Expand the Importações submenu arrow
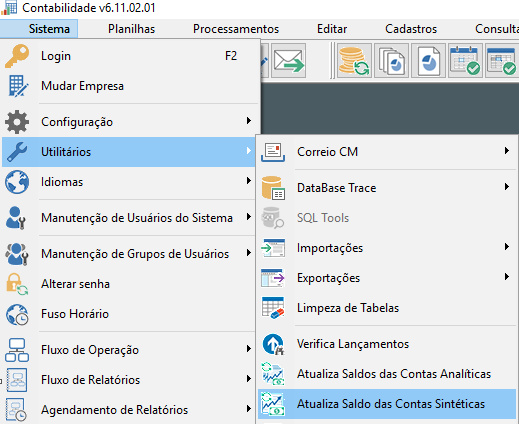Image resolution: width=519 pixels, height=424 pixels. point(507,247)
